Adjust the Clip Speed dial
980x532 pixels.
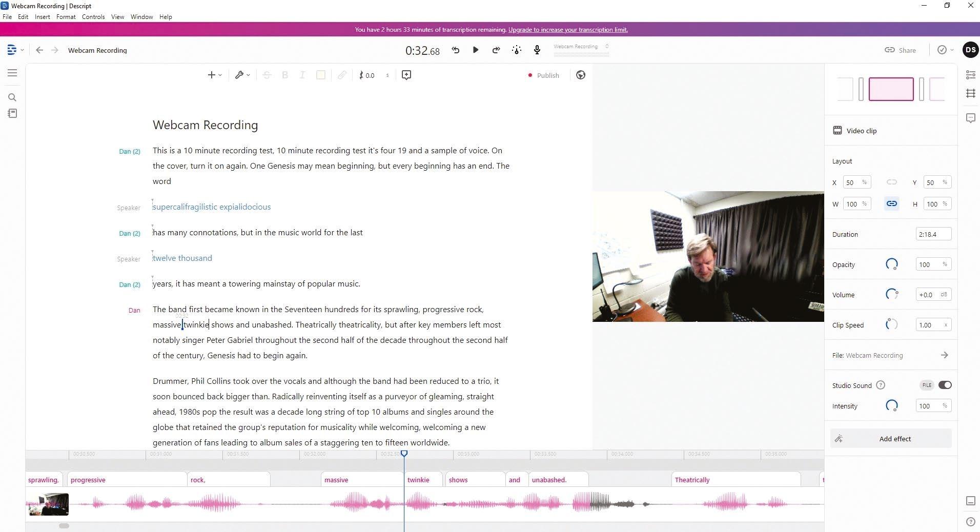[x=892, y=324]
